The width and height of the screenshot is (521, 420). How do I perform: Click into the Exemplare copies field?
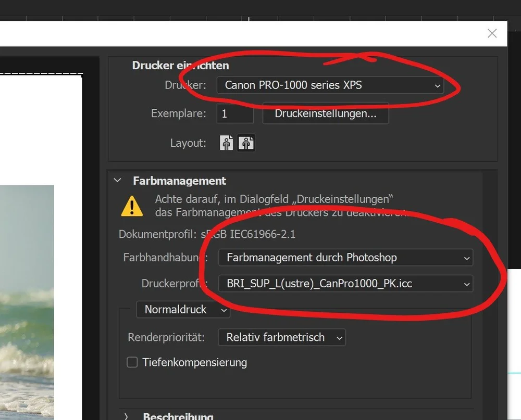pos(235,113)
